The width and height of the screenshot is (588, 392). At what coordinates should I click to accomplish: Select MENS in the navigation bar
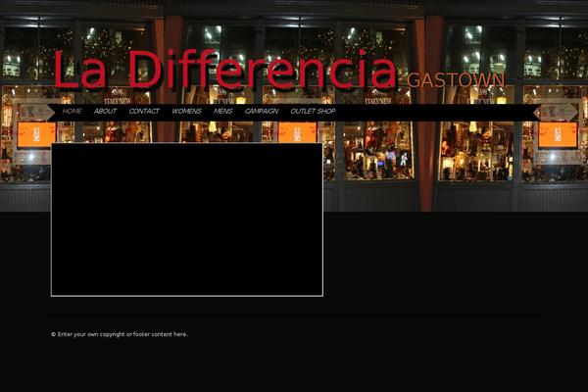222,112
